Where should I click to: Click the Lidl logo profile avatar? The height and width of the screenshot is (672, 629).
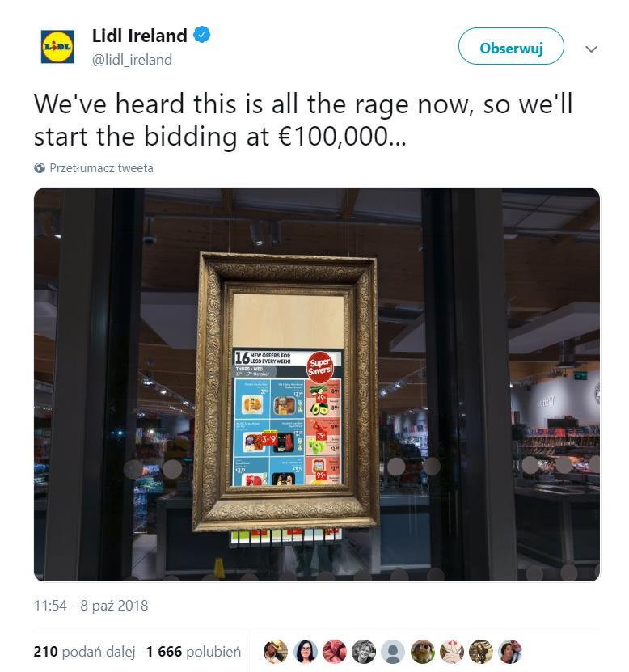[x=57, y=46]
